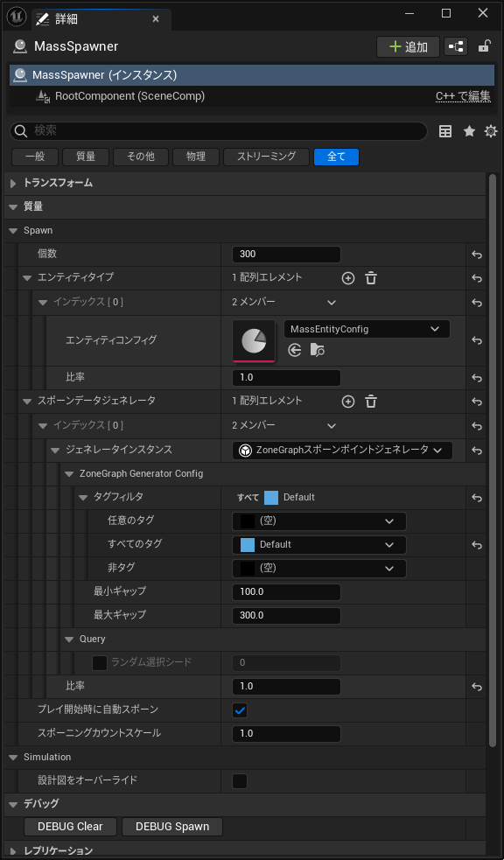The width and height of the screenshot is (504, 860).
Task: Open ZoneGraphスポーンポイントジェネレータ class dropdown
Action: 342,451
